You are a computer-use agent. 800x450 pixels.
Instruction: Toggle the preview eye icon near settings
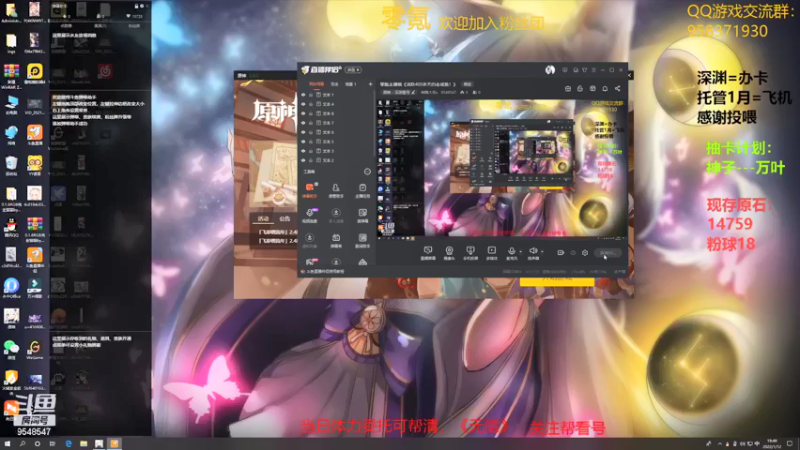573,253
